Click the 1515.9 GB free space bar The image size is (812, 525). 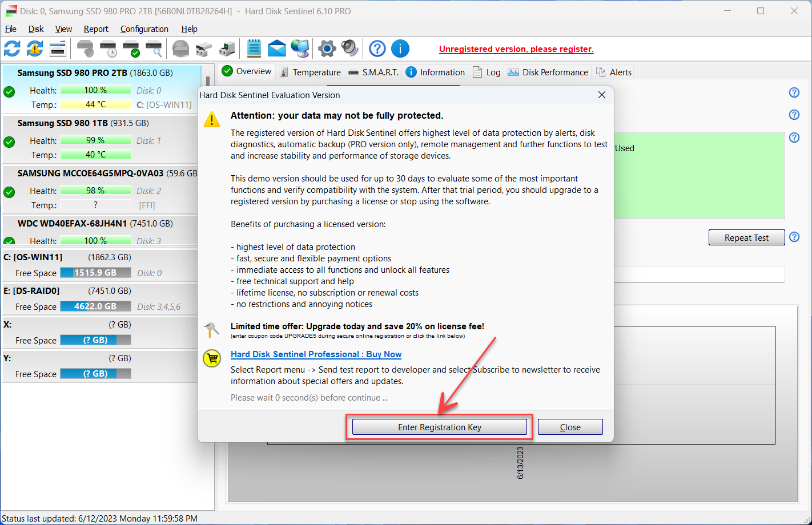(x=95, y=273)
